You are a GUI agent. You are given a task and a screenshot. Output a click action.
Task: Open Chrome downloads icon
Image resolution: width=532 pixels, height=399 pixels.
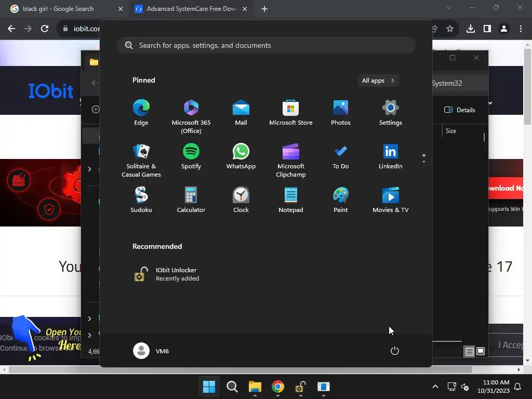471,29
